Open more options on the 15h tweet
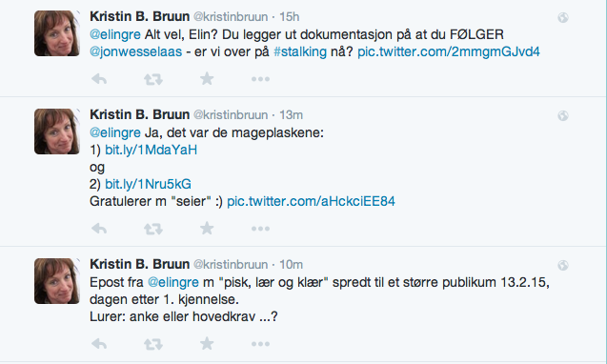 260,79
